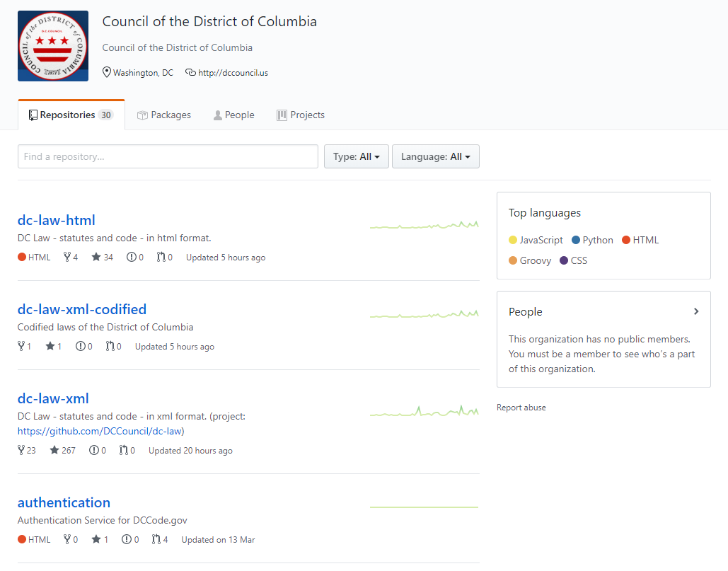Click the Find a repository search field

pos(168,156)
